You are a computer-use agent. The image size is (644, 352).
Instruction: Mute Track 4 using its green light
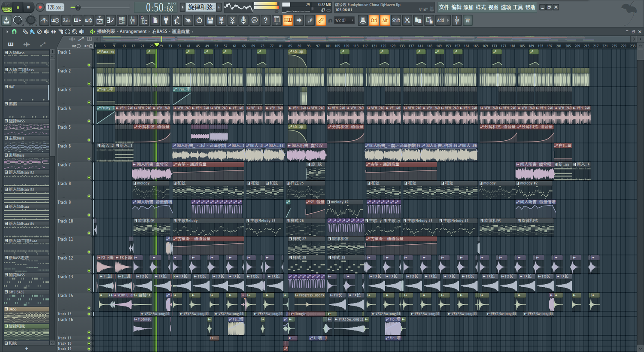pyautogui.click(x=89, y=121)
